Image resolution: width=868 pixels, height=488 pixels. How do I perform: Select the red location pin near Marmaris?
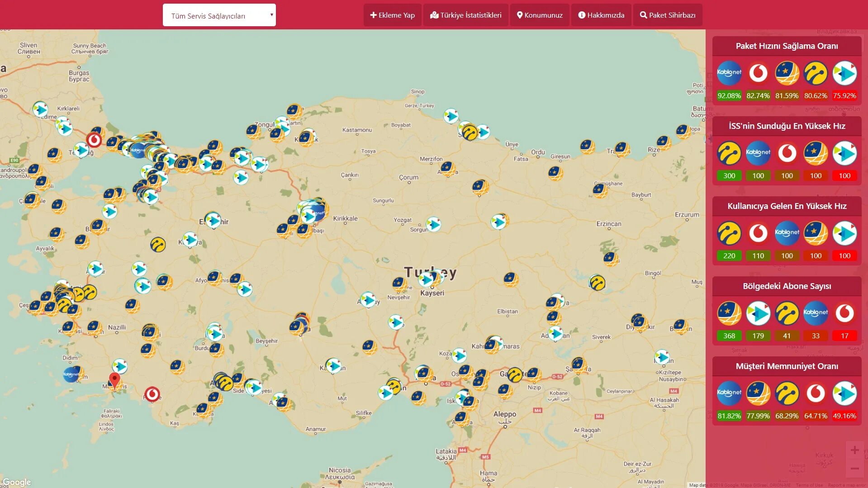point(114,381)
